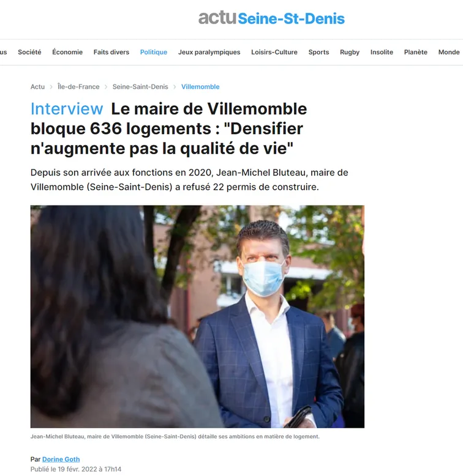This screenshot has width=463, height=476.
Task: Open the Sports section
Action: pos(318,52)
